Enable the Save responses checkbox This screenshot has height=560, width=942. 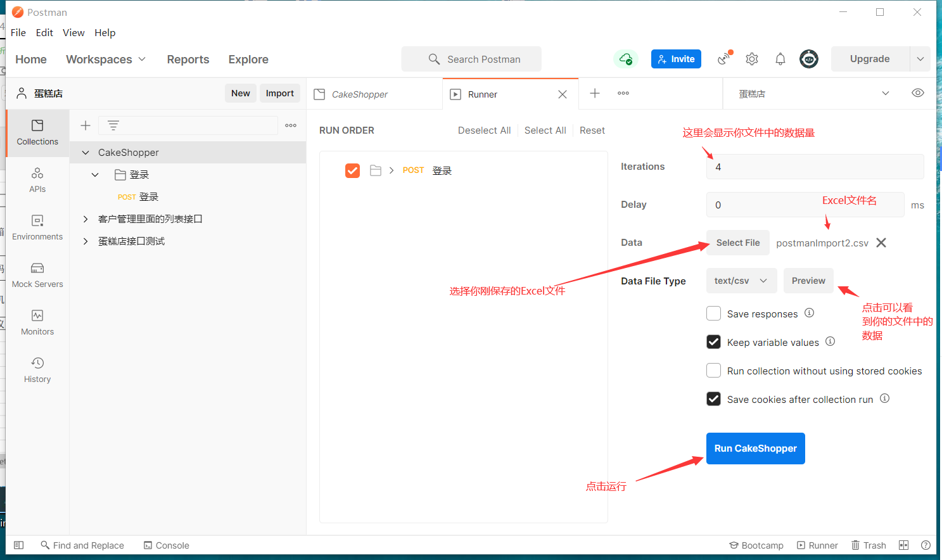[714, 314]
